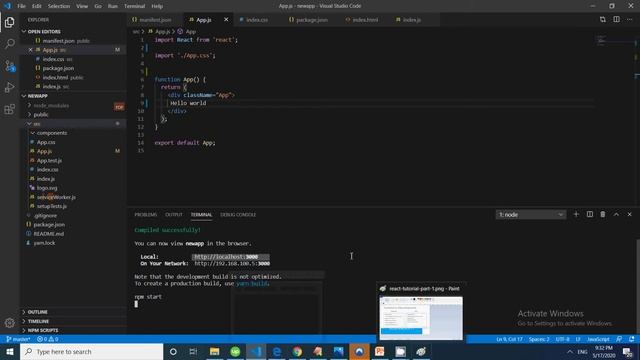Click the master branch status bar item

click(18, 339)
